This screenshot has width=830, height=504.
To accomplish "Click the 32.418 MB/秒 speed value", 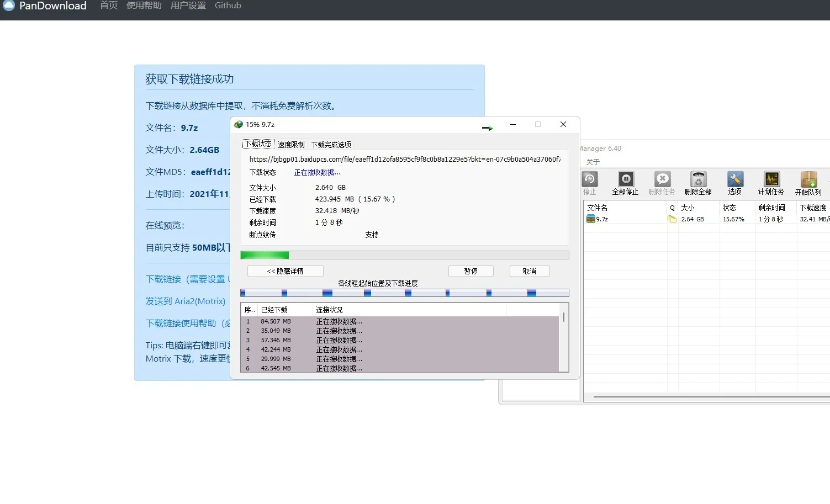I will click(x=337, y=211).
